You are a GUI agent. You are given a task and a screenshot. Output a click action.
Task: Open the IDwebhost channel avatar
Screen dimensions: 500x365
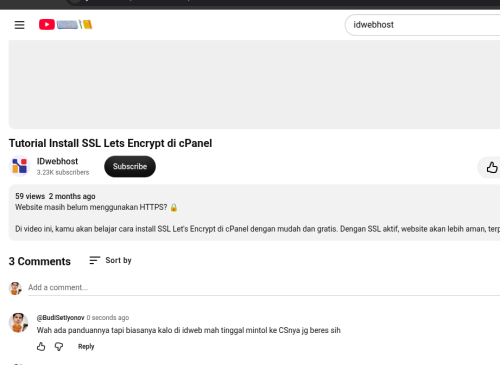[x=19, y=166]
